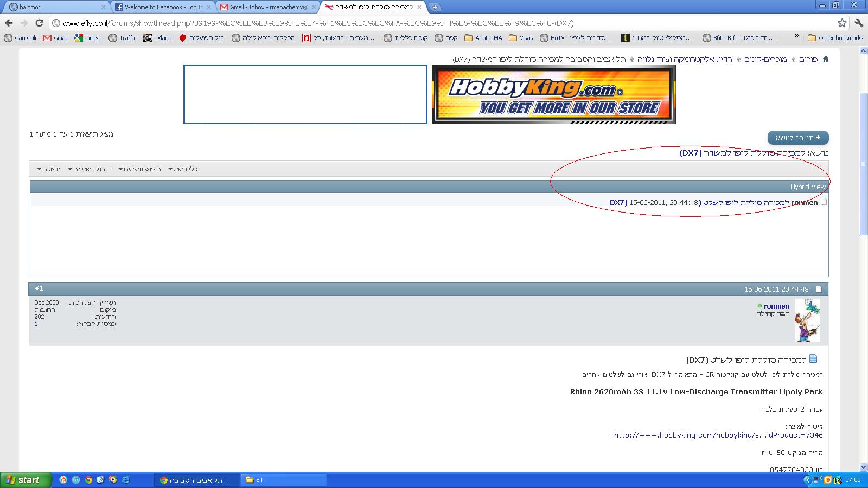Open the post link in Hybrid View row

(699, 202)
